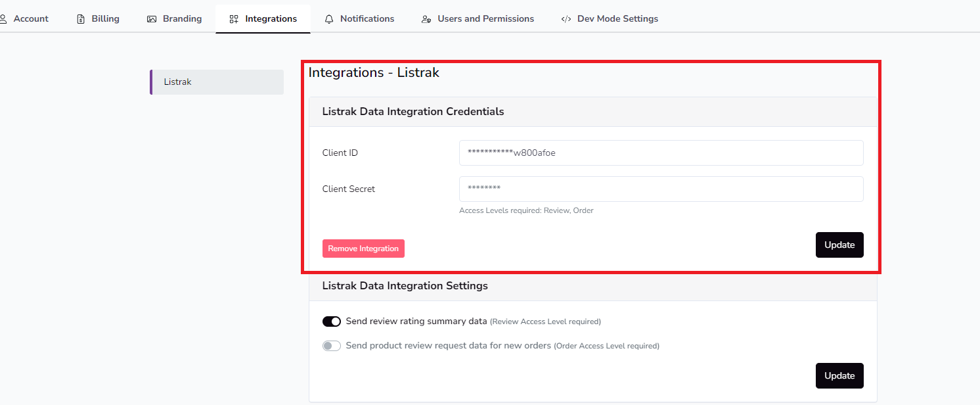Click the Client Secret label

(x=349, y=189)
